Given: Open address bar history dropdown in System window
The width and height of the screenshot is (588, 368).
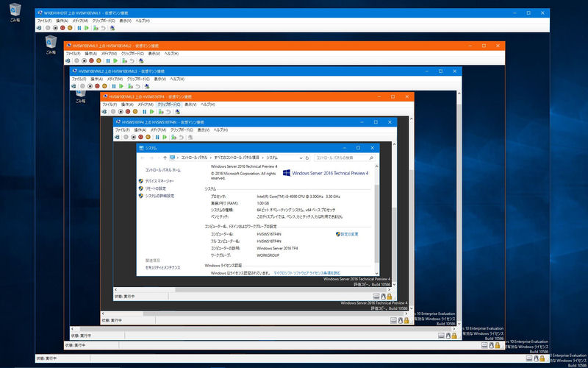Looking at the screenshot, I should click(302, 158).
